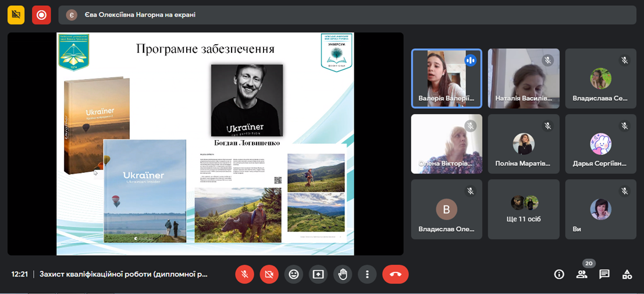Turn on camera with the red camera button
Image resolution: width=644 pixels, height=294 pixels.
[x=269, y=274]
